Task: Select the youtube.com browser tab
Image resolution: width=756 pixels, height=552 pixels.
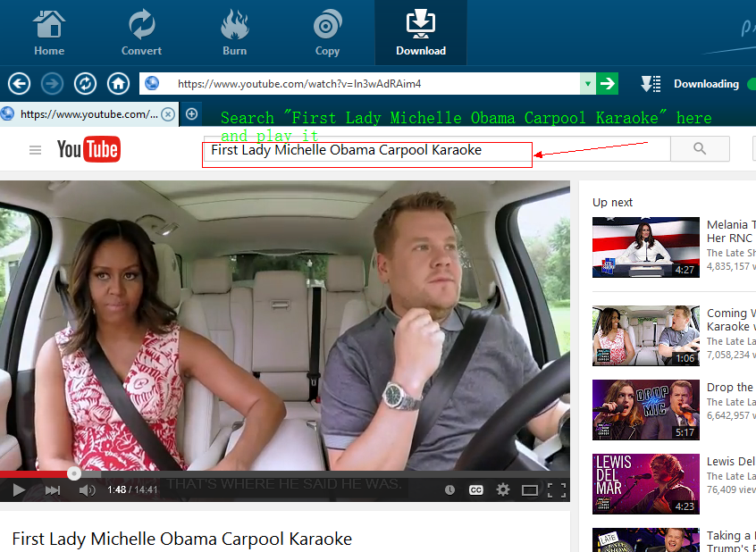Action: tap(88, 114)
